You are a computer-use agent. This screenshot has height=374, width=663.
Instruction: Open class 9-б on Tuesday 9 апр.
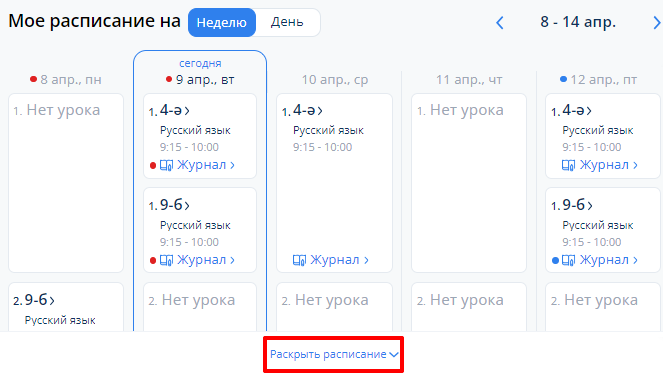pos(175,205)
